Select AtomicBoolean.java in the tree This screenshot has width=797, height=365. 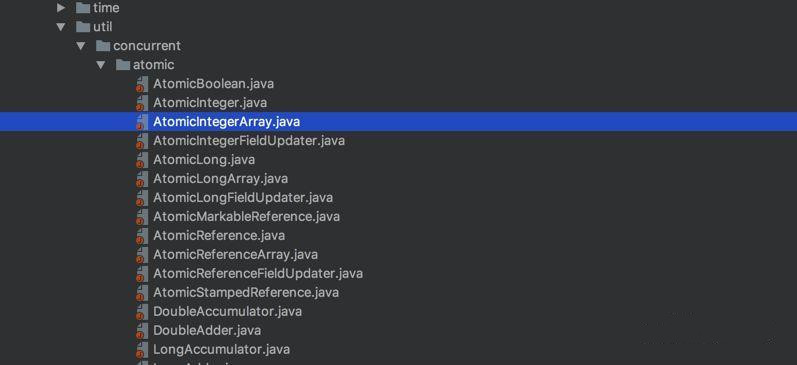click(213, 84)
